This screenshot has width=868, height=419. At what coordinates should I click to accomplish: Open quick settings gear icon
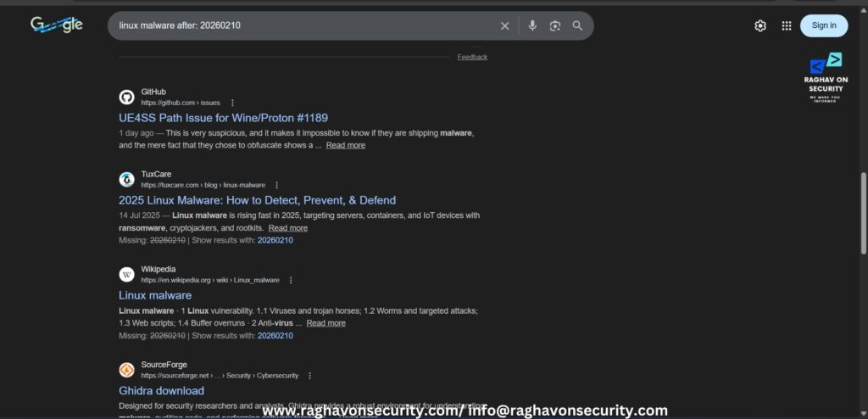click(760, 25)
